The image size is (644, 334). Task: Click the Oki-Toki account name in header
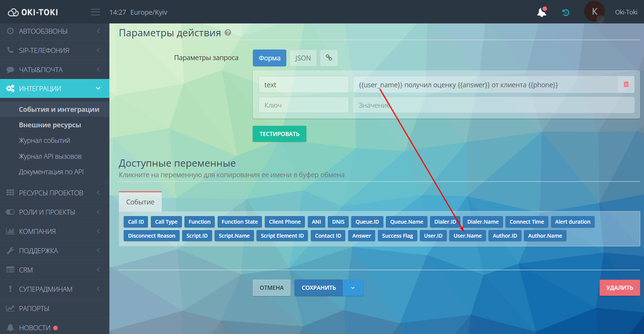tap(626, 12)
